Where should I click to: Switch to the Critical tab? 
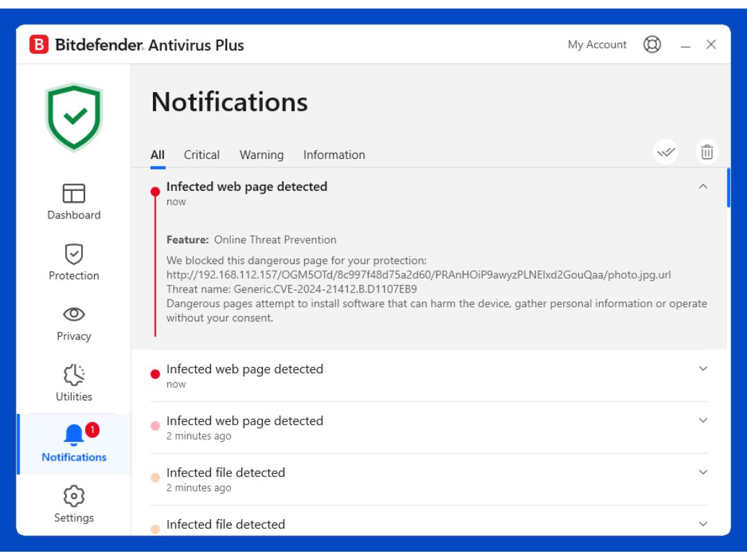pyautogui.click(x=201, y=156)
